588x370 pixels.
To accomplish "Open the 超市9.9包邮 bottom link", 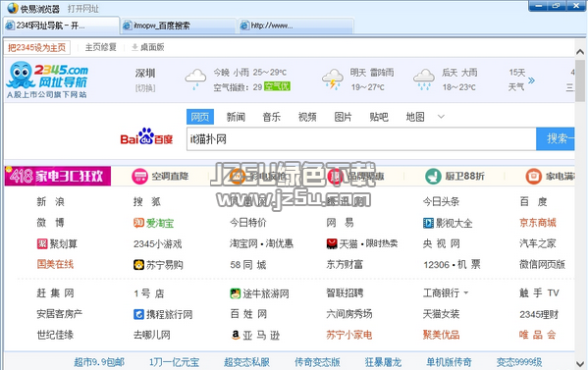I will (x=99, y=362).
